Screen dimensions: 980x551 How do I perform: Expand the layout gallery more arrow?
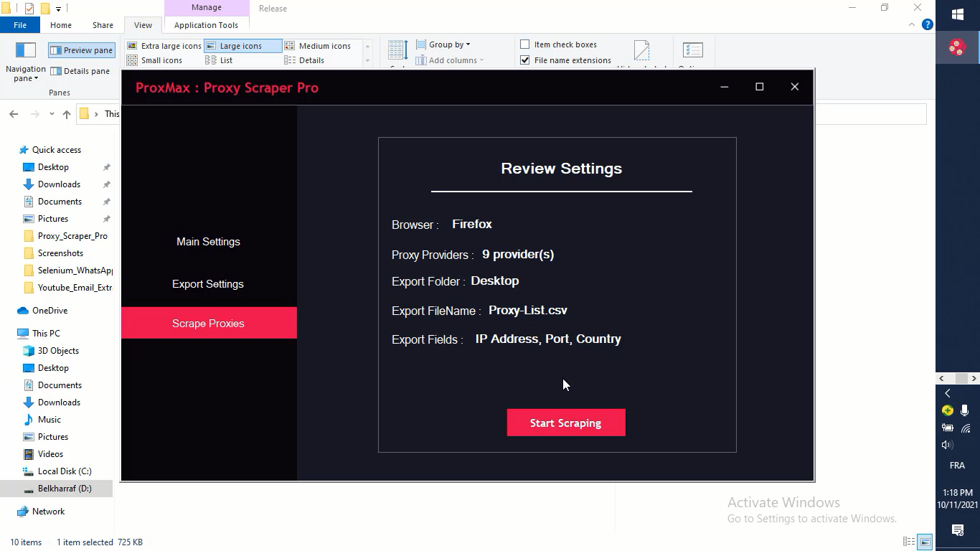tap(368, 61)
